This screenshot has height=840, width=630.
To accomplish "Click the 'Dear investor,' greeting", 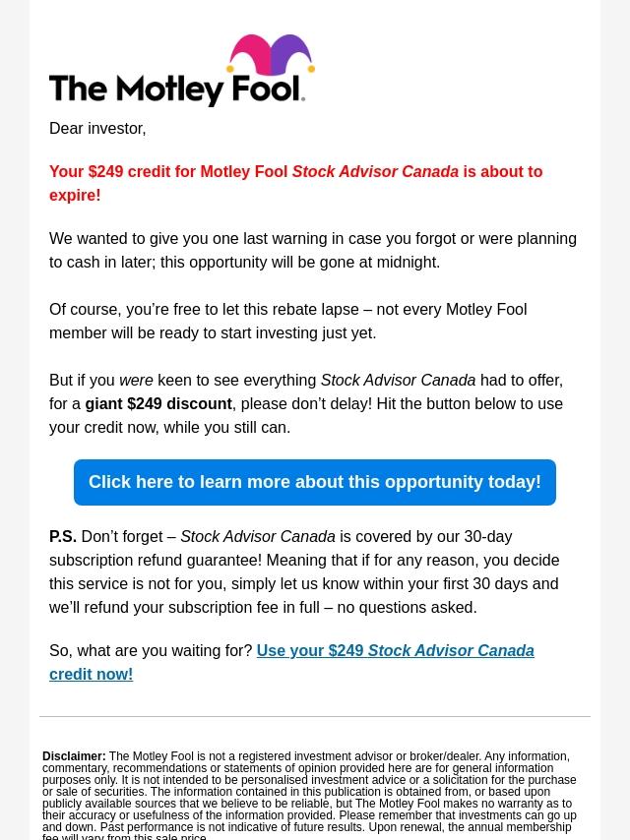I will click(x=97, y=129).
